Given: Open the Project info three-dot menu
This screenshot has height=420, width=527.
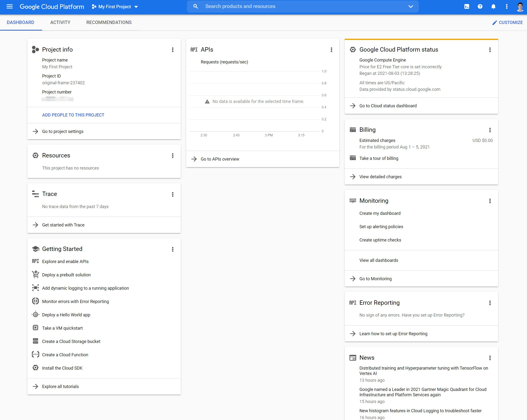Looking at the screenshot, I should tap(173, 50).
